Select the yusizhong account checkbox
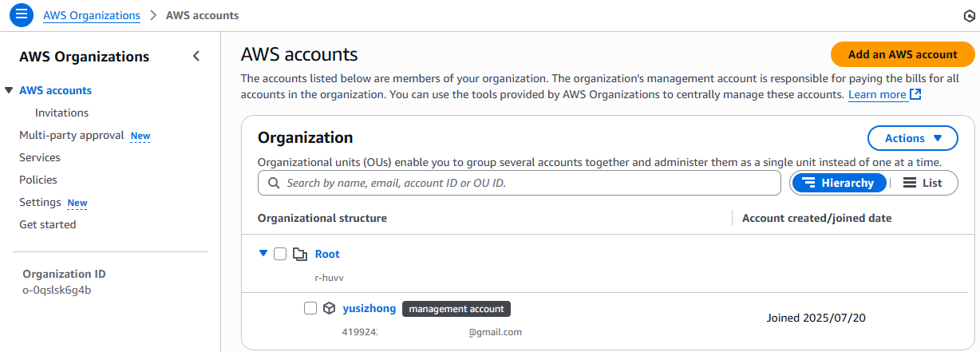 coord(310,308)
